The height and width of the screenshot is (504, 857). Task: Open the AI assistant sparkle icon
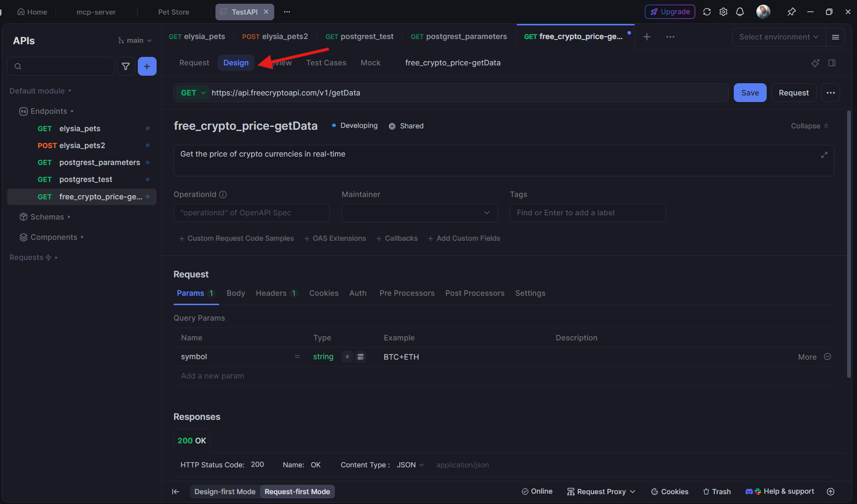click(x=815, y=63)
